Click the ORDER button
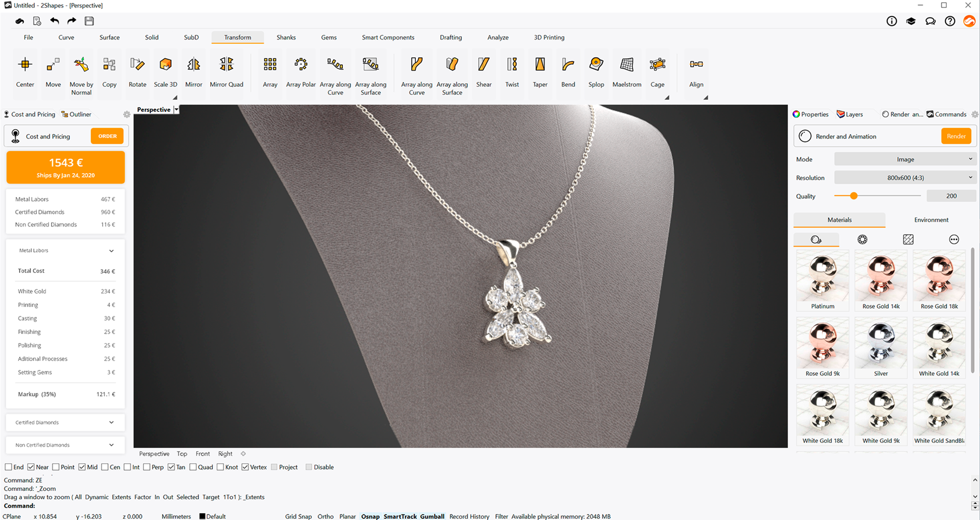Image resolution: width=980 pixels, height=520 pixels. click(107, 136)
